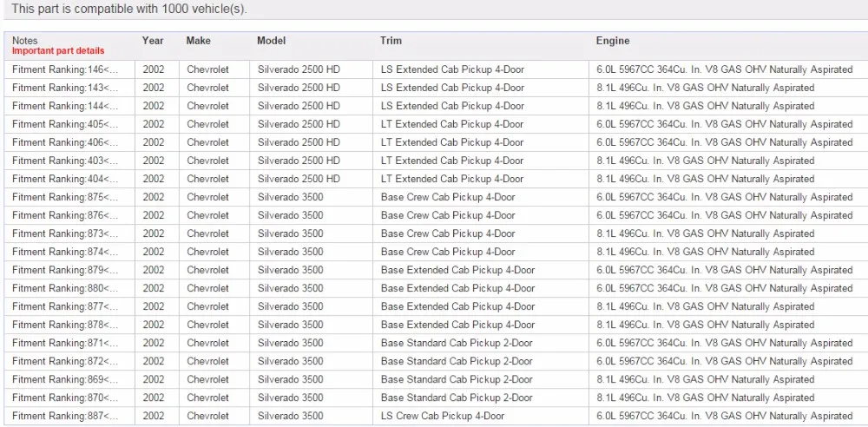Click 'Base Standard Cab Pickup 2-Door' in Ranking:871 row
The height and width of the screenshot is (427, 868).
point(457,344)
